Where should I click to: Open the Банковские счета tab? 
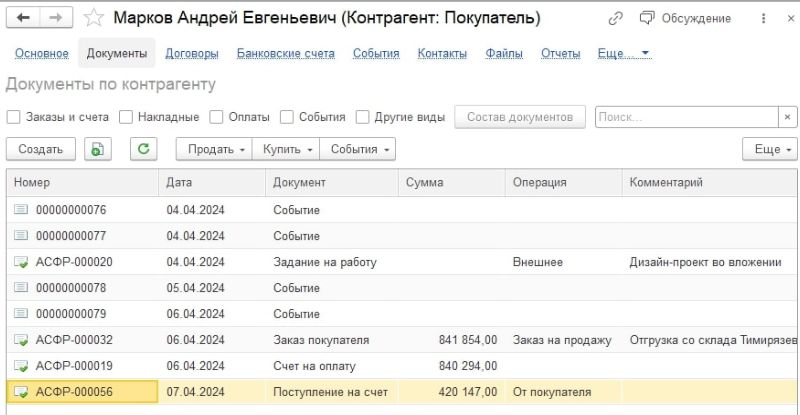tap(286, 53)
